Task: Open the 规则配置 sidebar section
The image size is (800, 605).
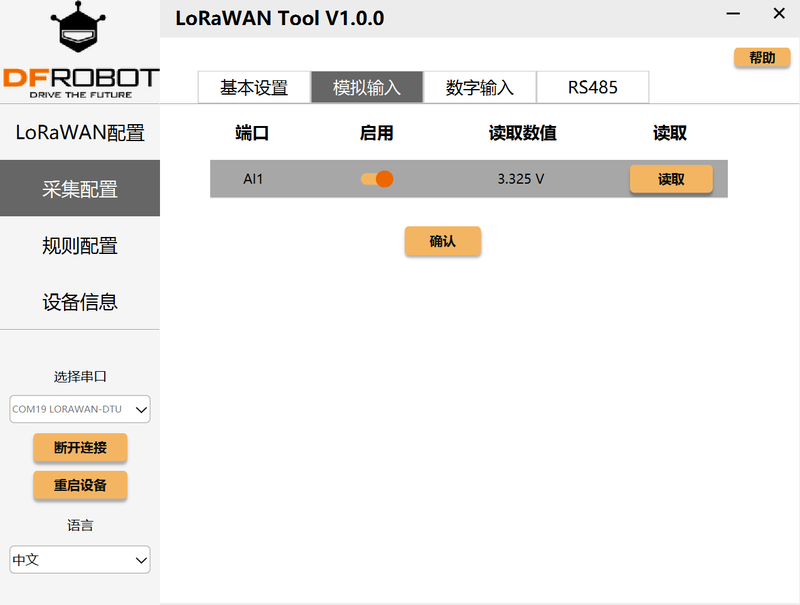Action: click(80, 245)
